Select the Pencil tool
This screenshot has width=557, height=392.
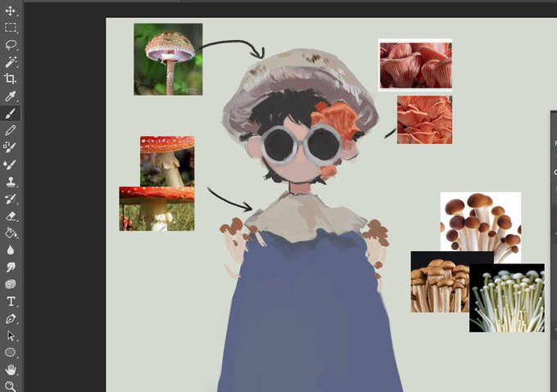pos(11,130)
